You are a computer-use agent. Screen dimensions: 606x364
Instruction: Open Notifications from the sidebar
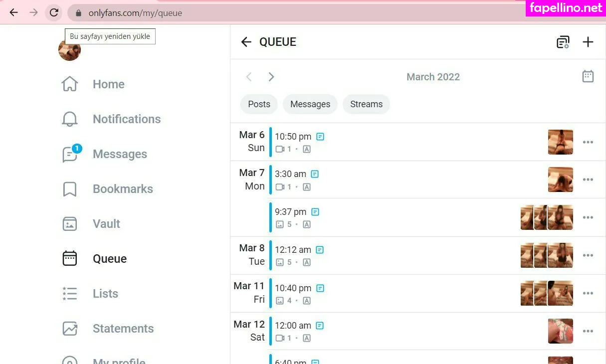pos(111,119)
